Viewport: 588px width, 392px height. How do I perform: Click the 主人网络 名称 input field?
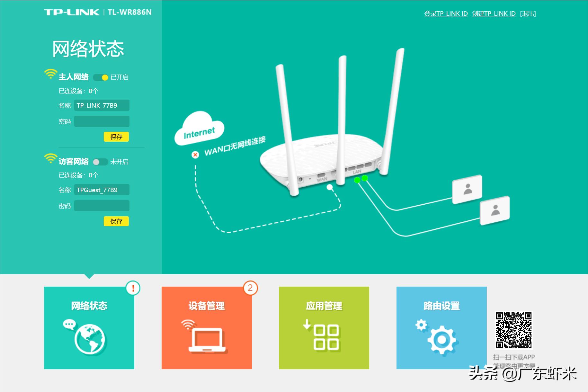point(102,105)
